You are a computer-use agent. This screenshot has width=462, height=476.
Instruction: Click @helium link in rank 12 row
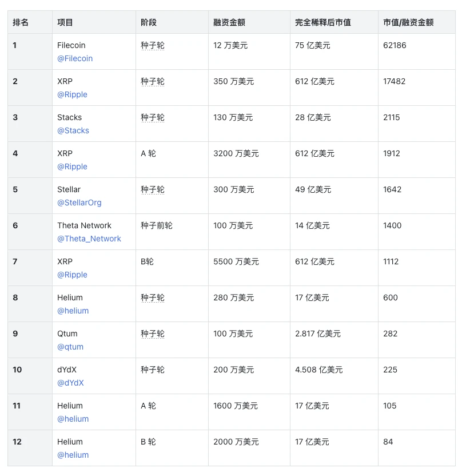point(73,455)
